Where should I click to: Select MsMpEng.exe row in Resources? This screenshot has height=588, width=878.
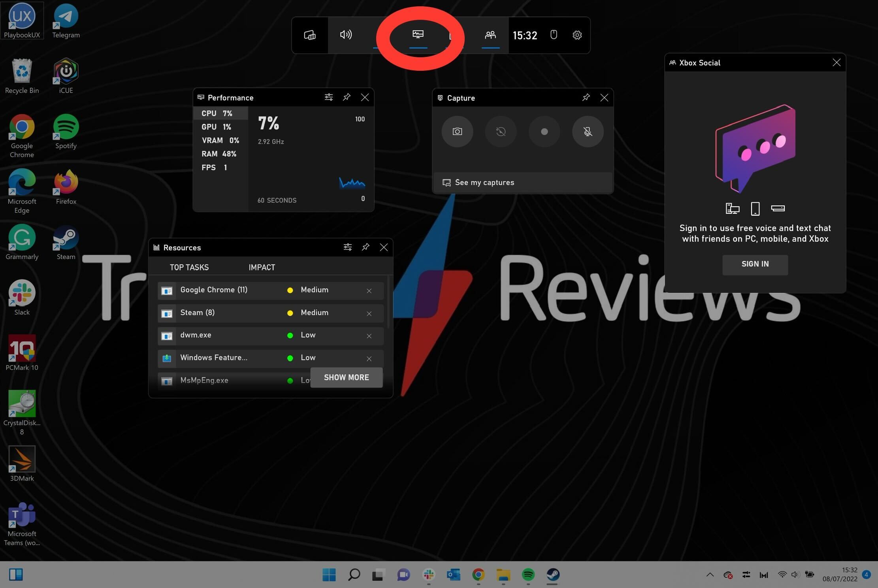[x=234, y=381]
